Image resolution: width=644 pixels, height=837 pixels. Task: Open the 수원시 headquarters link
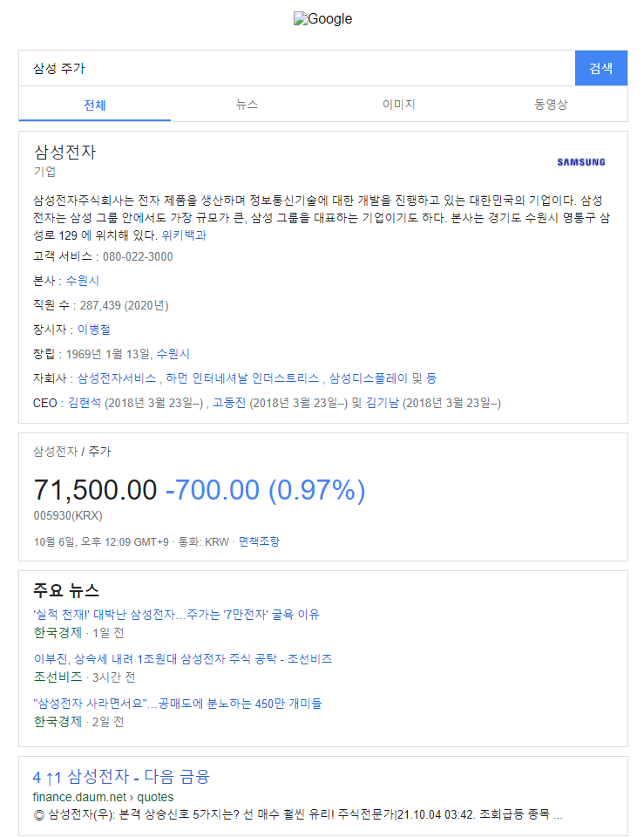tap(83, 281)
